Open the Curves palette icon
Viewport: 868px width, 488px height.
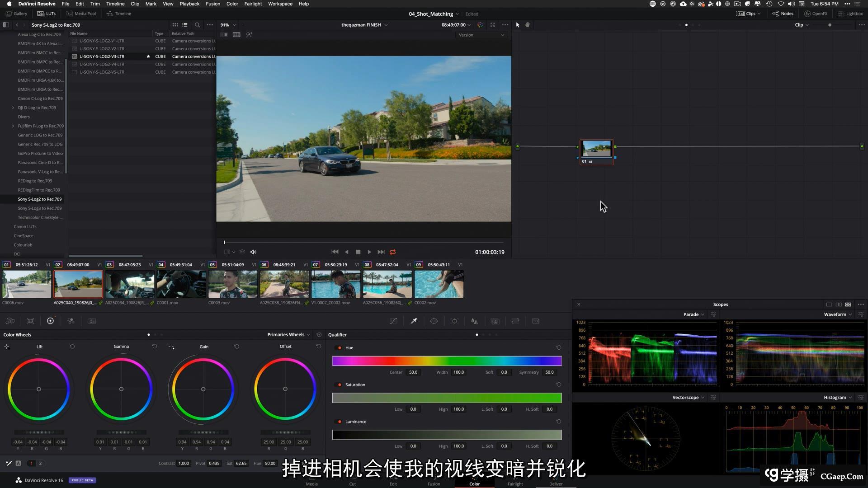click(x=393, y=321)
